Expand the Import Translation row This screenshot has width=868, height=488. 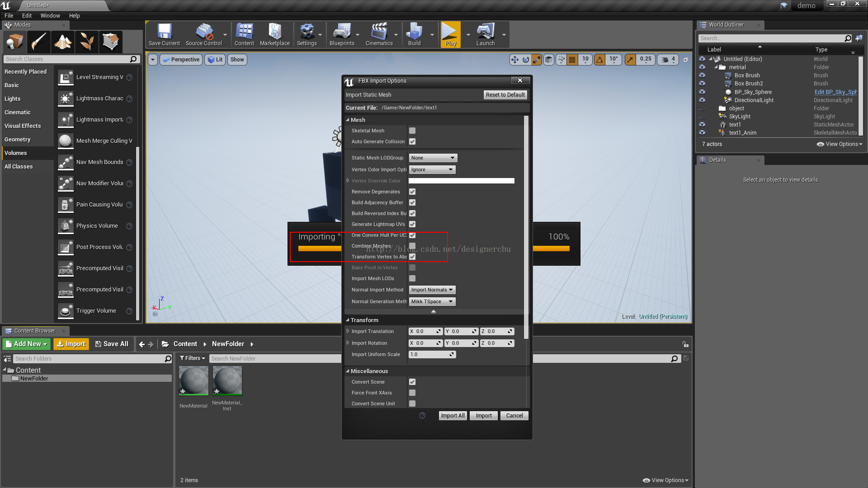[348, 331]
